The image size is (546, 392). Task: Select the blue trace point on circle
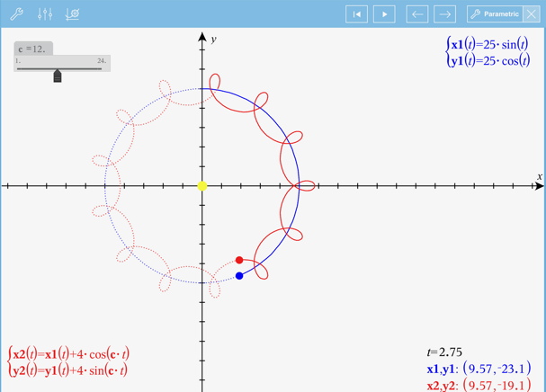click(239, 276)
